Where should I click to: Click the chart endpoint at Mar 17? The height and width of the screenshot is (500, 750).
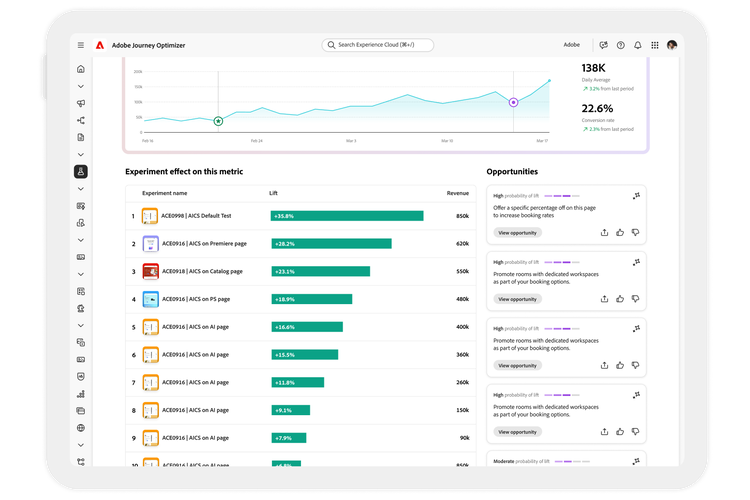click(549, 80)
